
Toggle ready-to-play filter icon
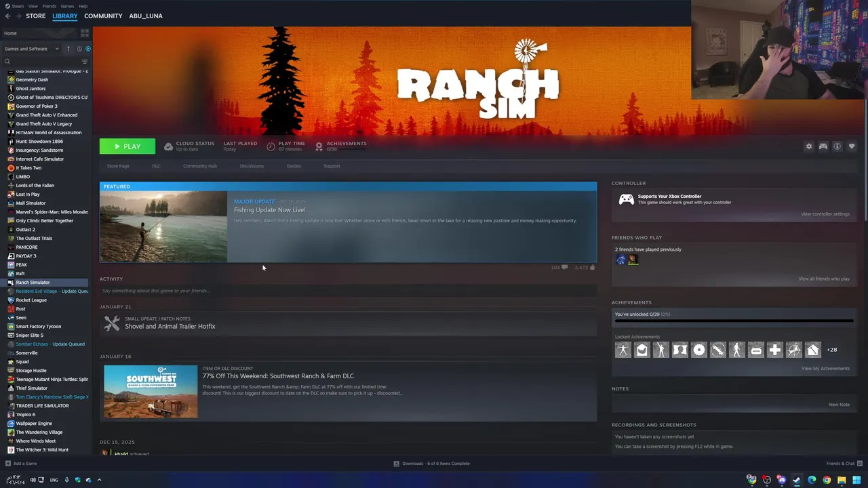click(88, 49)
